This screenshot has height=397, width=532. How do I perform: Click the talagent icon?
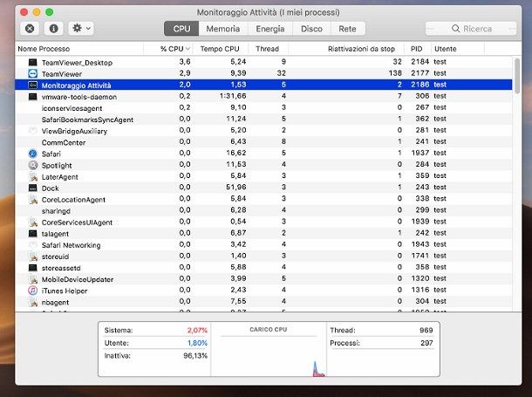[x=32, y=234]
